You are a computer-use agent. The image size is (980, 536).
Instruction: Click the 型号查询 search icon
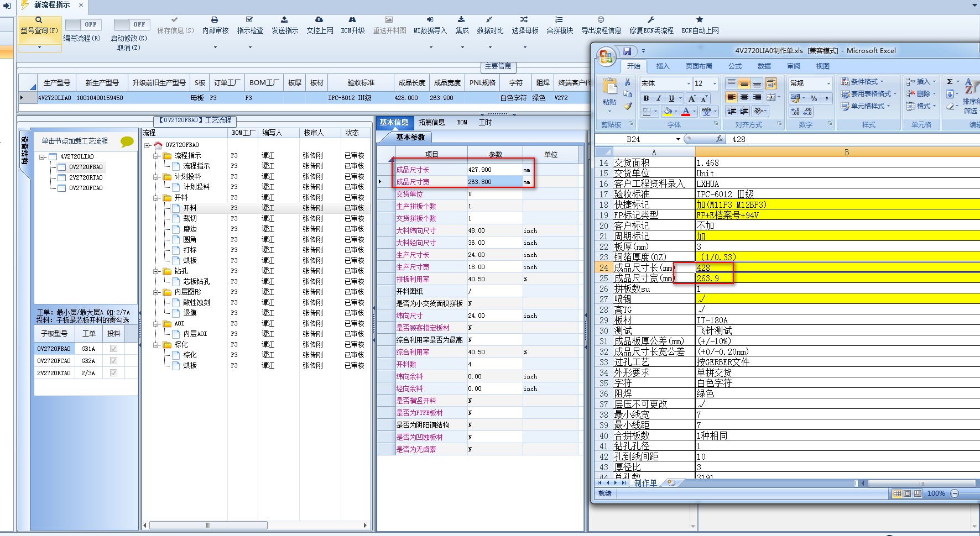click(x=39, y=20)
